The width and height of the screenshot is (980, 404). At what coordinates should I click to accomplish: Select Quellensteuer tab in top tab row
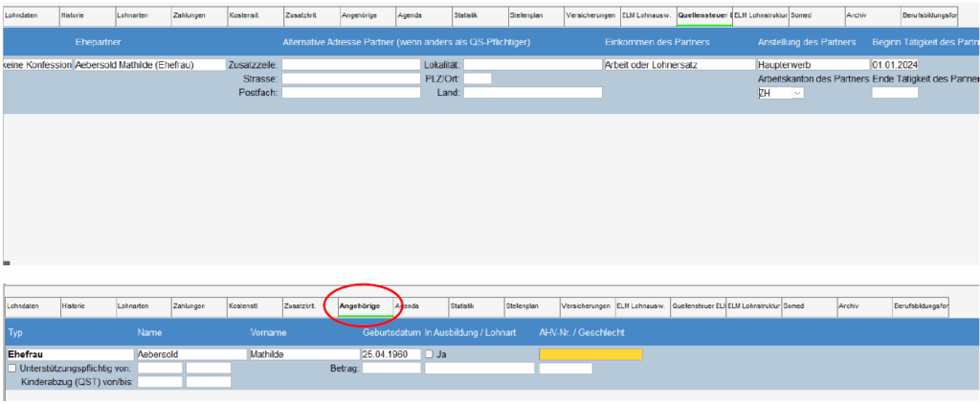pyautogui.click(x=703, y=16)
